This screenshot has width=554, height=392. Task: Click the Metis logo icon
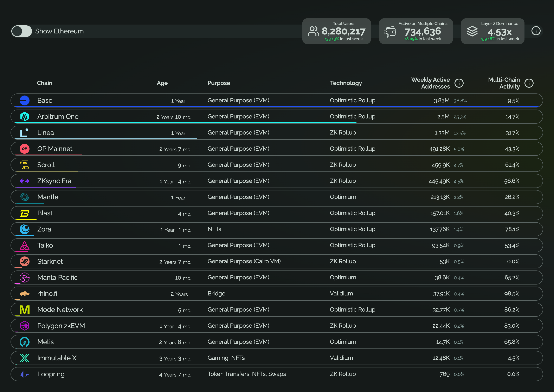24,342
